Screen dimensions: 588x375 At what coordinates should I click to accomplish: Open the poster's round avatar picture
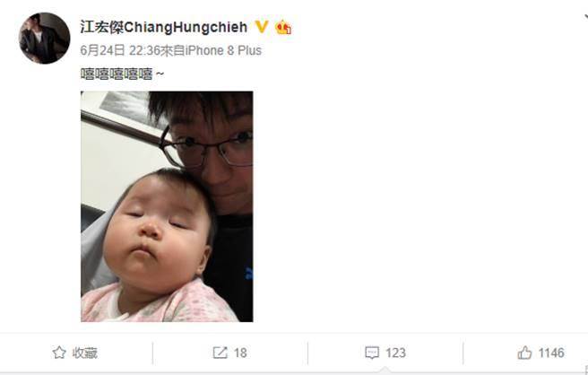44,39
